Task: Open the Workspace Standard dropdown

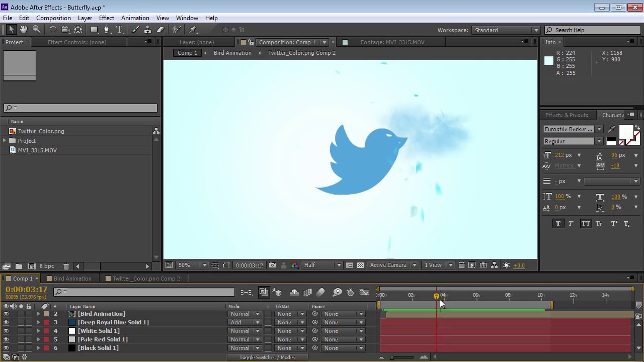Action: point(506,30)
